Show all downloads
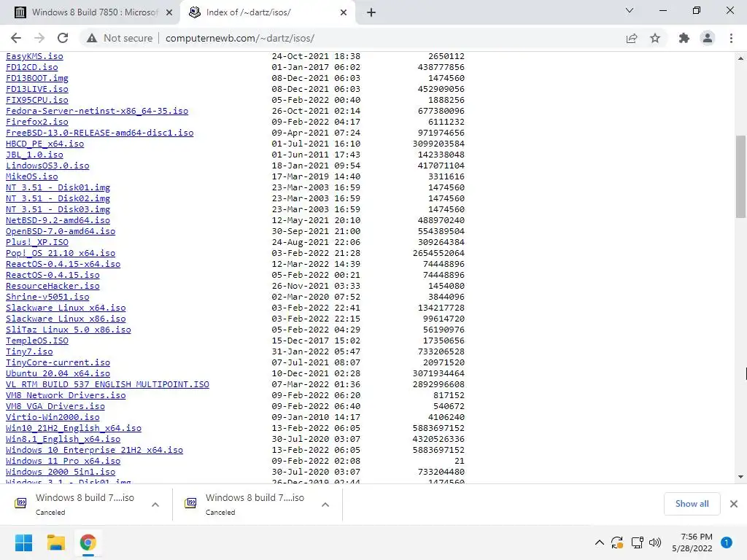The width and height of the screenshot is (747, 560). 692,503
